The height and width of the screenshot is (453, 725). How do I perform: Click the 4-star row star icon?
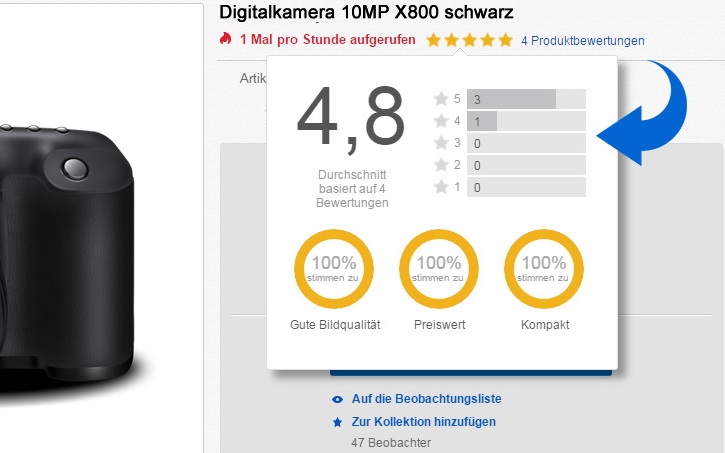440,121
